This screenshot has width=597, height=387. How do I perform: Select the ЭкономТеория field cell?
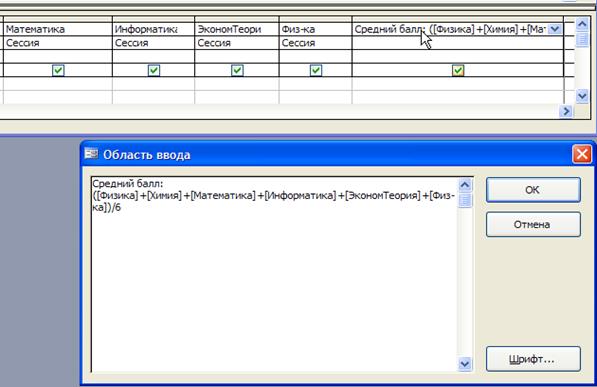coord(237,29)
